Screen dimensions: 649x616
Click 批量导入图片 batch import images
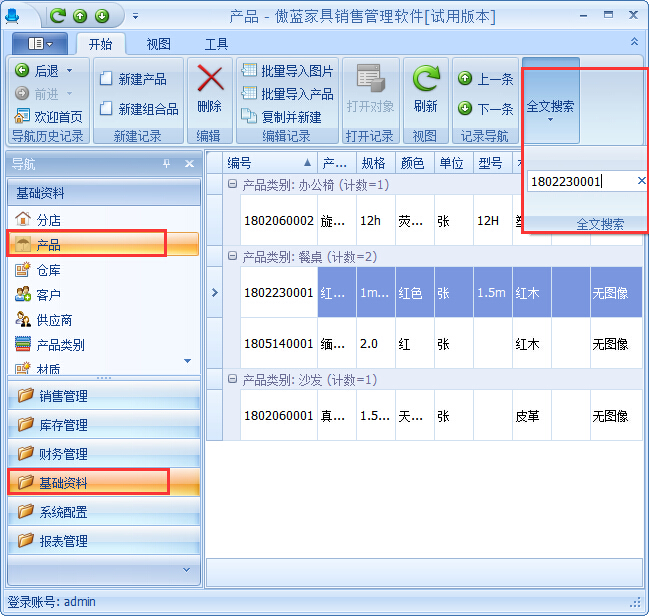tap(287, 71)
